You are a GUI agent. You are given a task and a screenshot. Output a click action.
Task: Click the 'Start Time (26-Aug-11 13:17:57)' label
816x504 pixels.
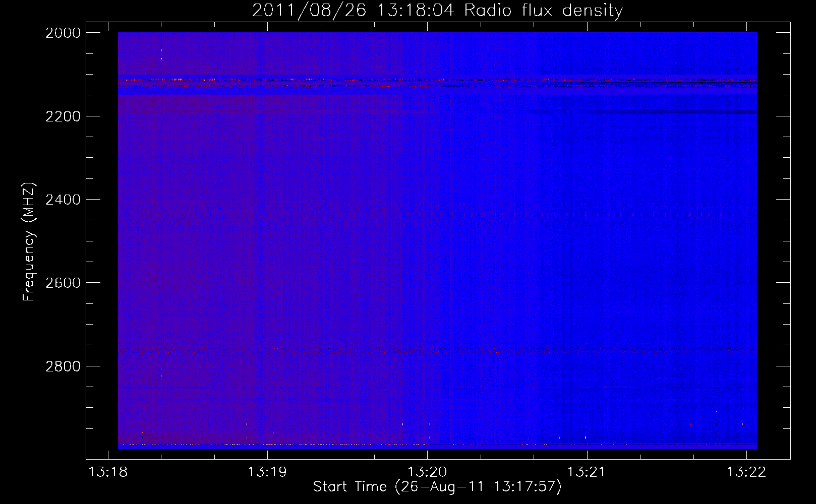(437, 487)
